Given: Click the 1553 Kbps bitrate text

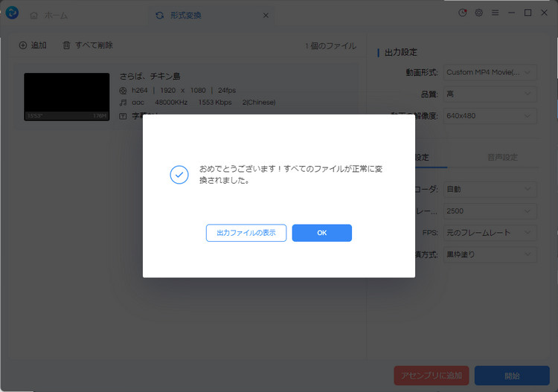Looking at the screenshot, I should 215,103.
